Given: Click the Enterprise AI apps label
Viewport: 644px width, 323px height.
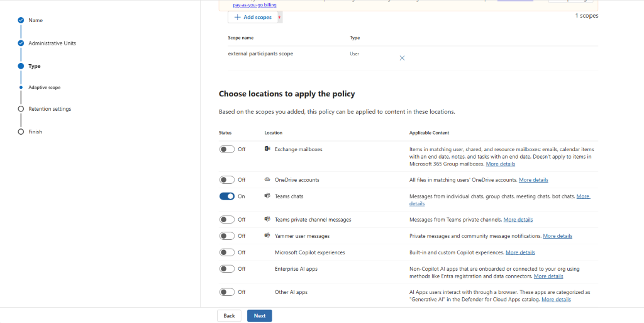Looking at the screenshot, I should (296, 269).
